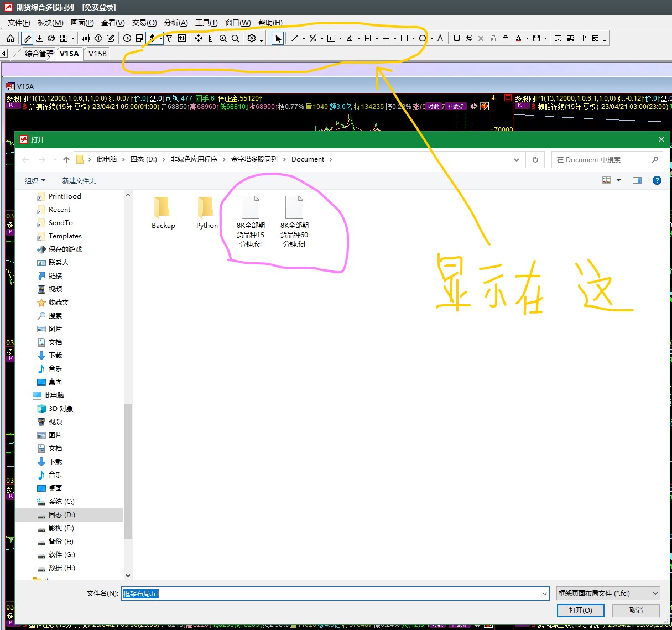The width and height of the screenshot is (672, 630).
Task: Click the notes document toolbar icon
Action: pyautogui.click(x=139, y=38)
